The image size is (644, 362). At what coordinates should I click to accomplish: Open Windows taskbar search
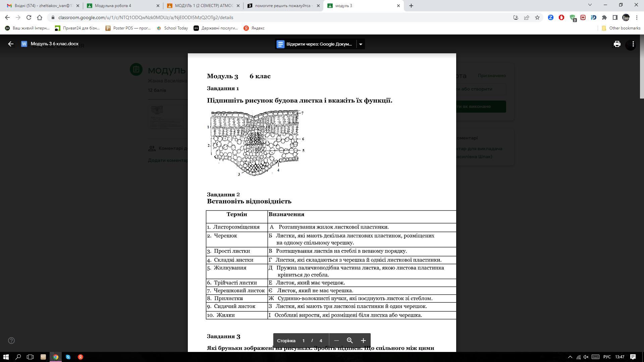tap(18, 357)
